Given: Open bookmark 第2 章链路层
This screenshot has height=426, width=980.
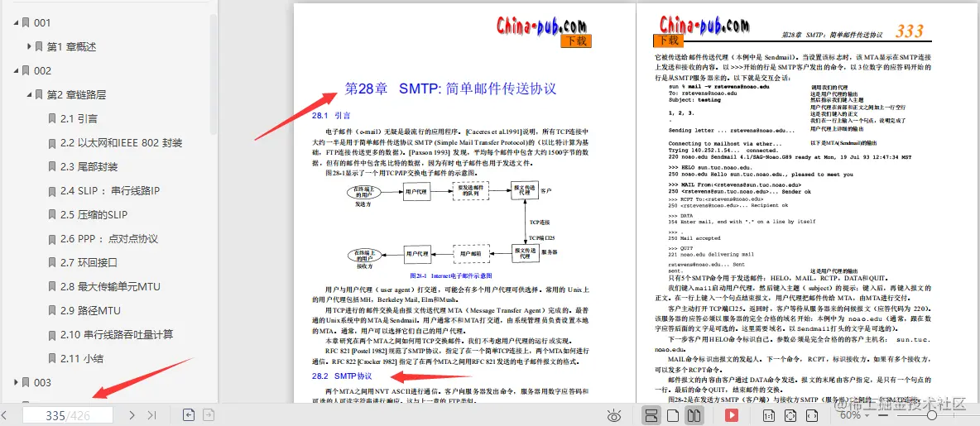Looking at the screenshot, I should (x=76, y=95).
